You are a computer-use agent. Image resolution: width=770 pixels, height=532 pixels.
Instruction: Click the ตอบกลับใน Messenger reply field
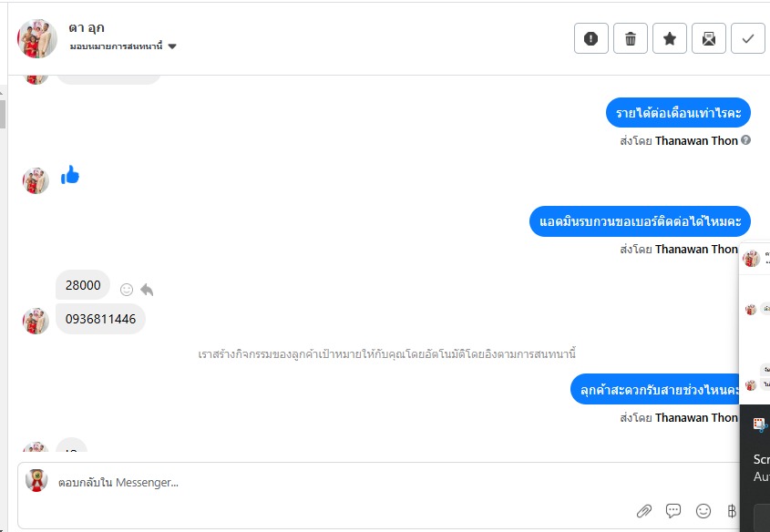click(x=344, y=483)
